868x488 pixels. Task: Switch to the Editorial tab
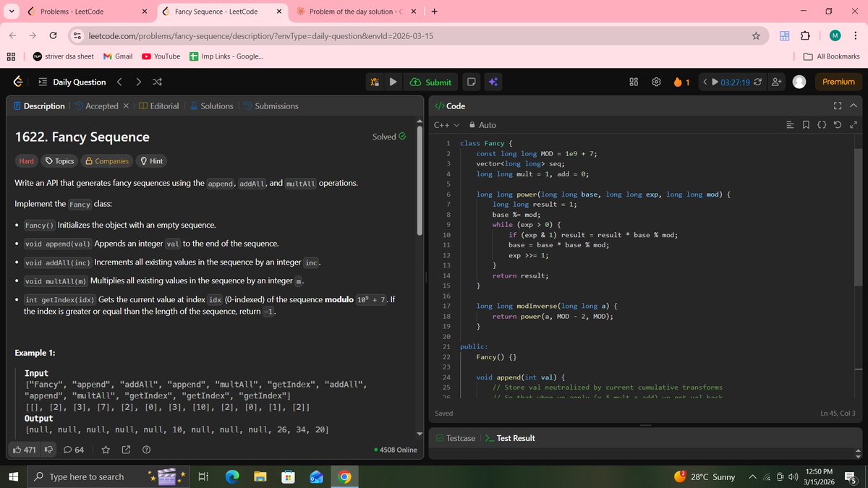158,106
